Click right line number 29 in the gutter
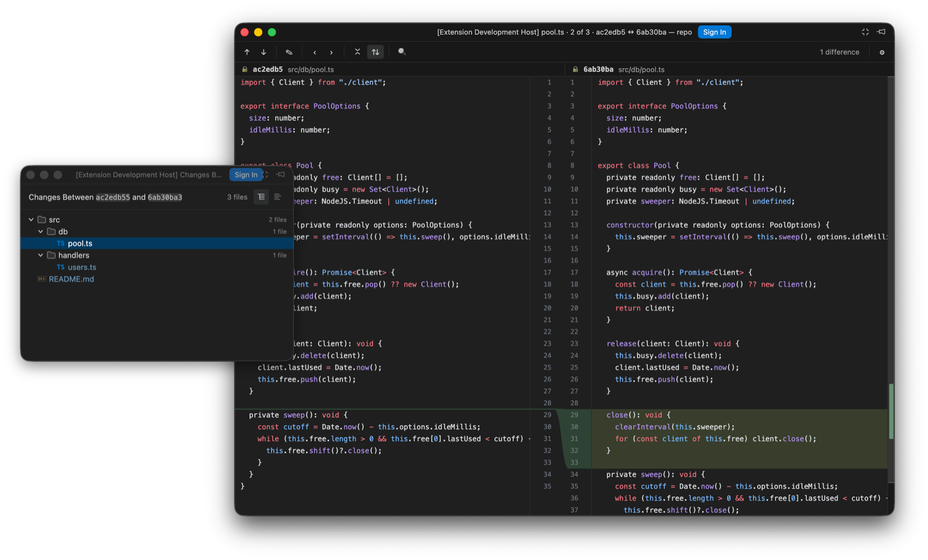 574,415
